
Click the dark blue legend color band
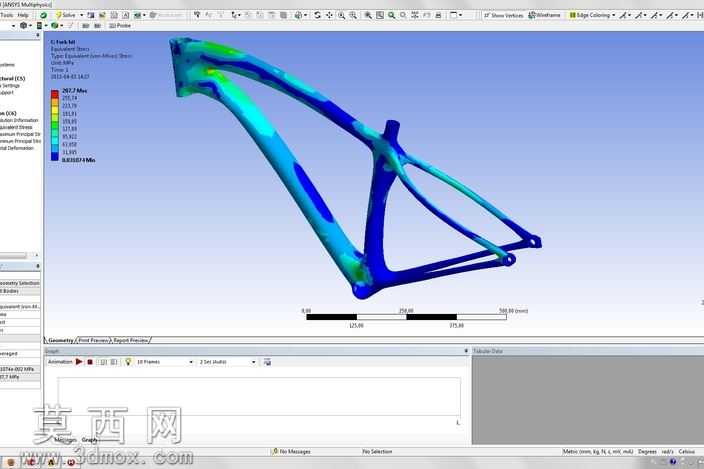55,156
